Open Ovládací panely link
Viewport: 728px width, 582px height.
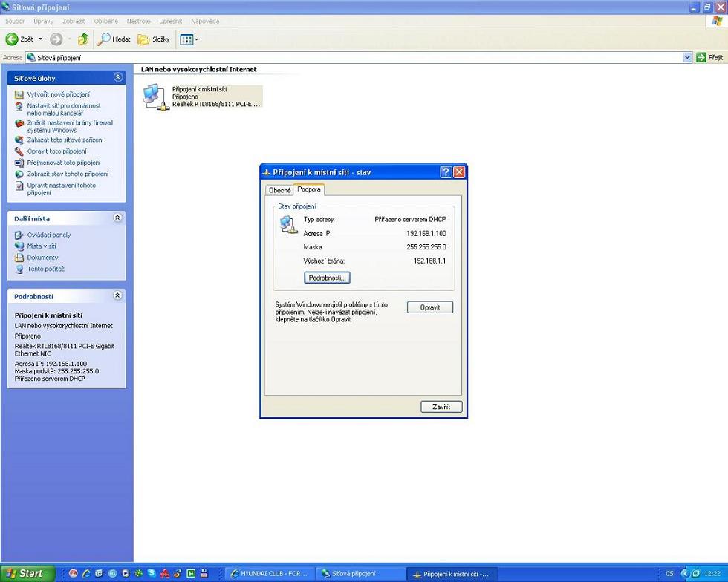(x=49, y=235)
